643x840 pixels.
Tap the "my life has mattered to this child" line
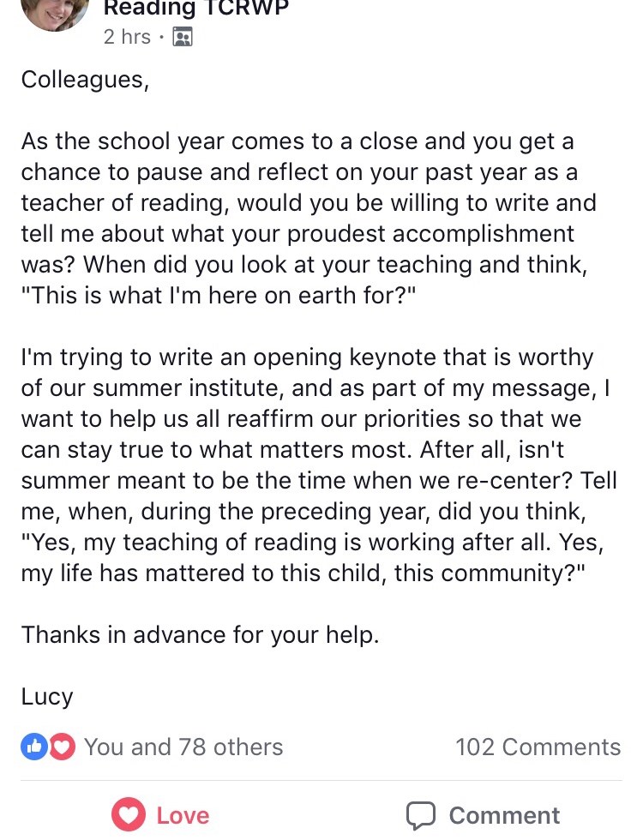(x=303, y=573)
